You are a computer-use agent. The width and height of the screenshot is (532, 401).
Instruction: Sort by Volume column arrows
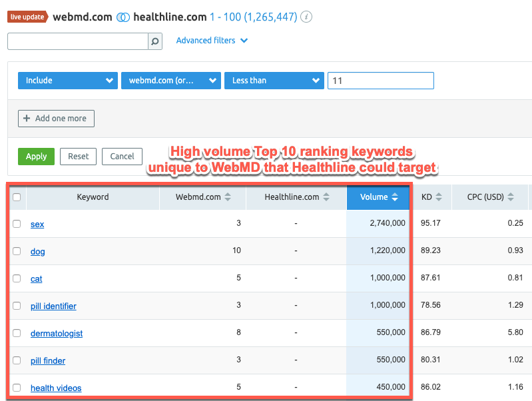click(x=395, y=197)
